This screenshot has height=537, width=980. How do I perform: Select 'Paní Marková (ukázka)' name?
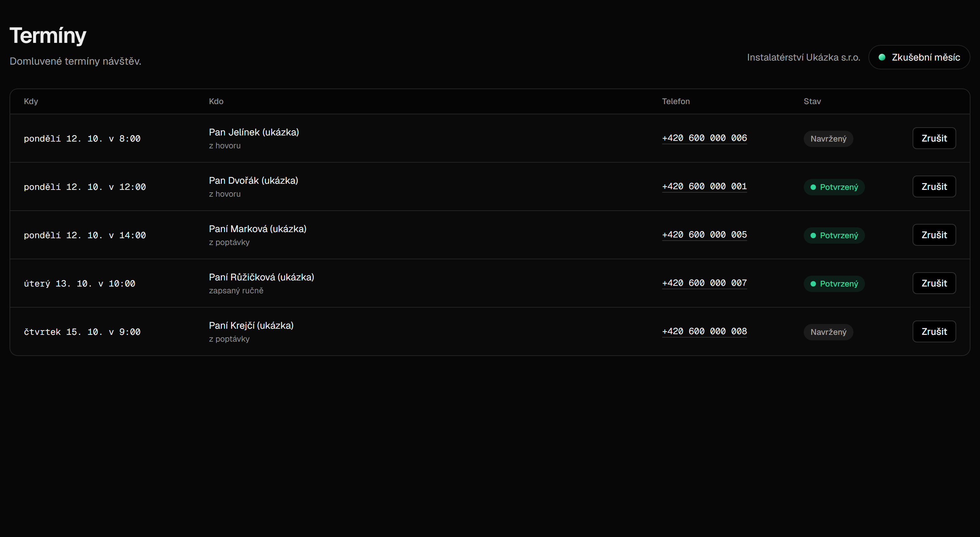pos(258,229)
